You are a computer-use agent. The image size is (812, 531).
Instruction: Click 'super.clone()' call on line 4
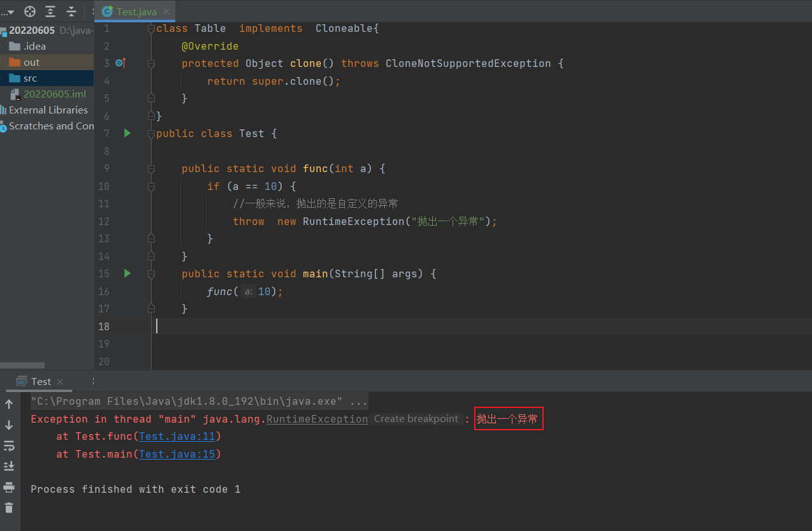(x=293, y=81)
